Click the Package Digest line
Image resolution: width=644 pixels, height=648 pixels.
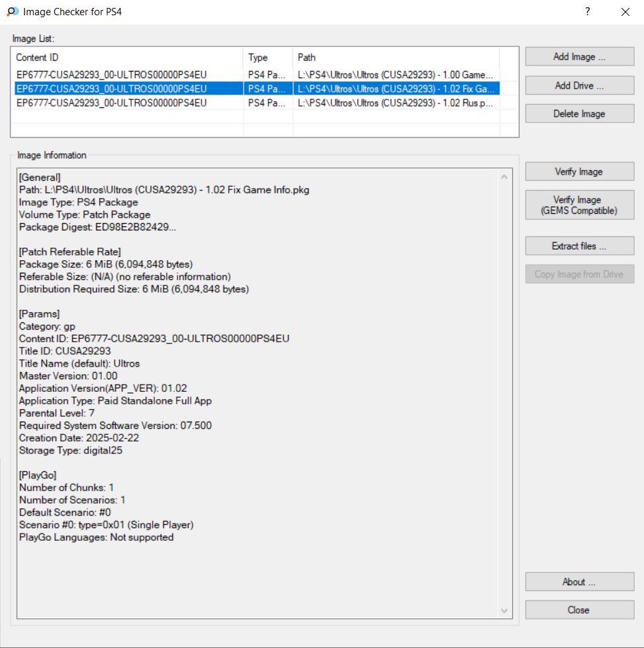(x=97, y=227)
